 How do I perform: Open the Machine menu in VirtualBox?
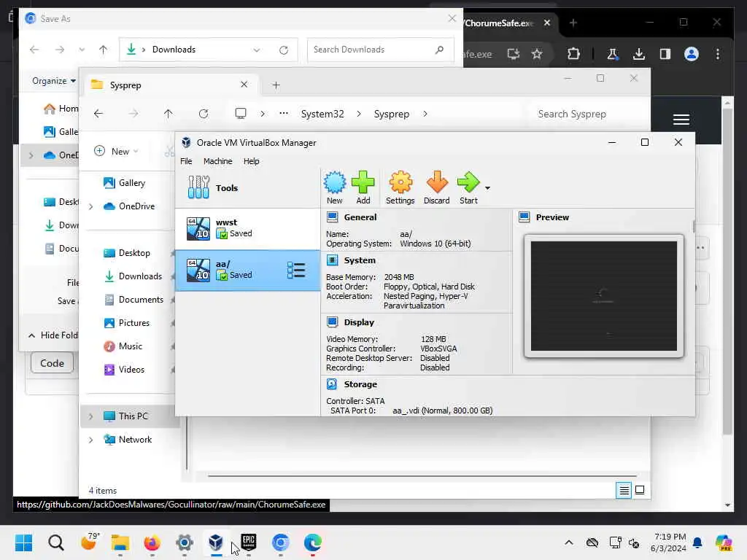click(x=217, y=161)
